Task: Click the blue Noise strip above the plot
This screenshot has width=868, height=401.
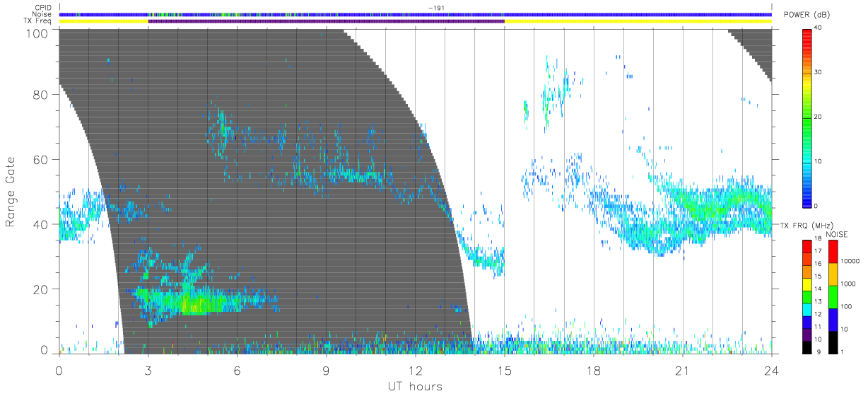Action: click(x=415, y=14)
